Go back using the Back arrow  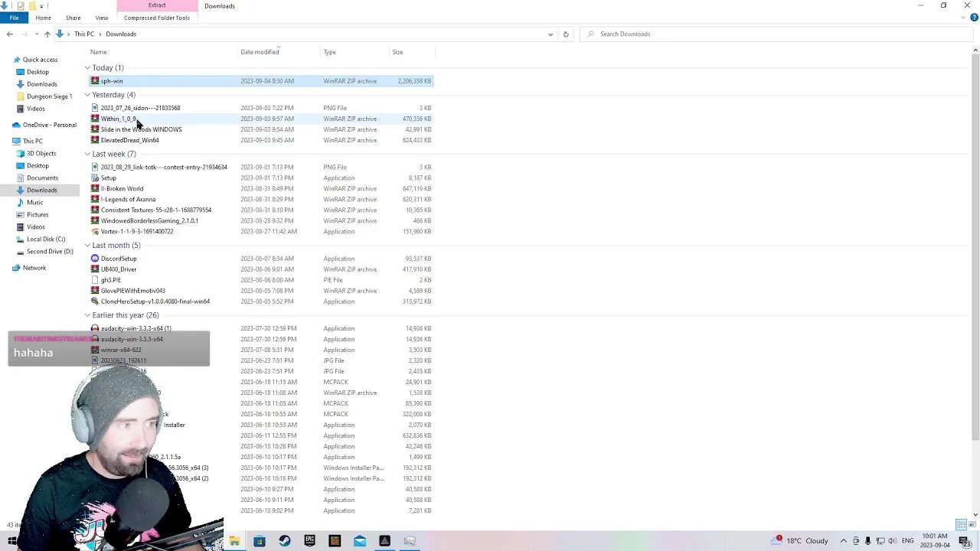click(x=10, y=34)
